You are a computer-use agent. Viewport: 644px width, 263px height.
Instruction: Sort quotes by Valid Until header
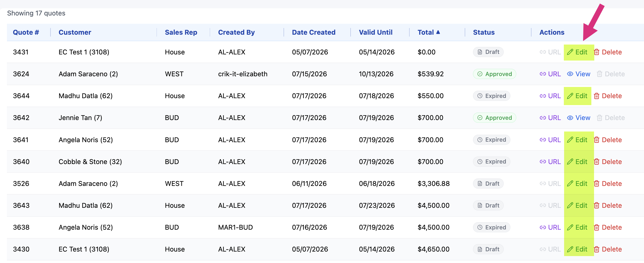click(375, 32)
